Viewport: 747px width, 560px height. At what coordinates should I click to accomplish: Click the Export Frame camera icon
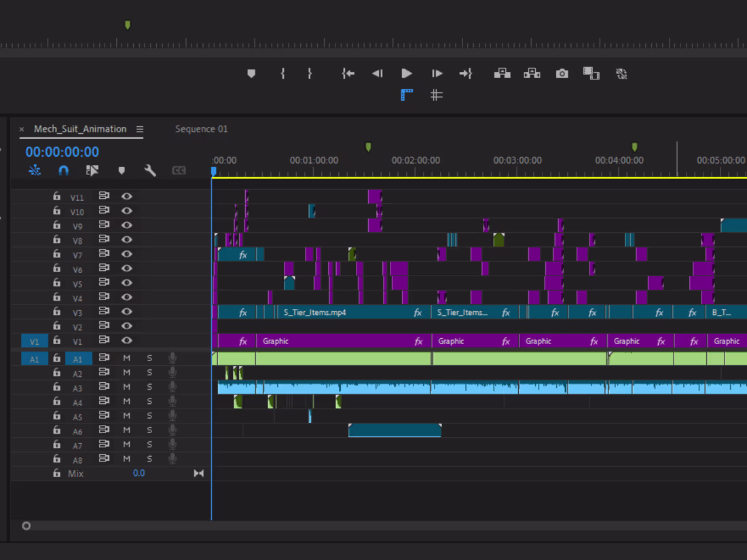pos(562,73)
